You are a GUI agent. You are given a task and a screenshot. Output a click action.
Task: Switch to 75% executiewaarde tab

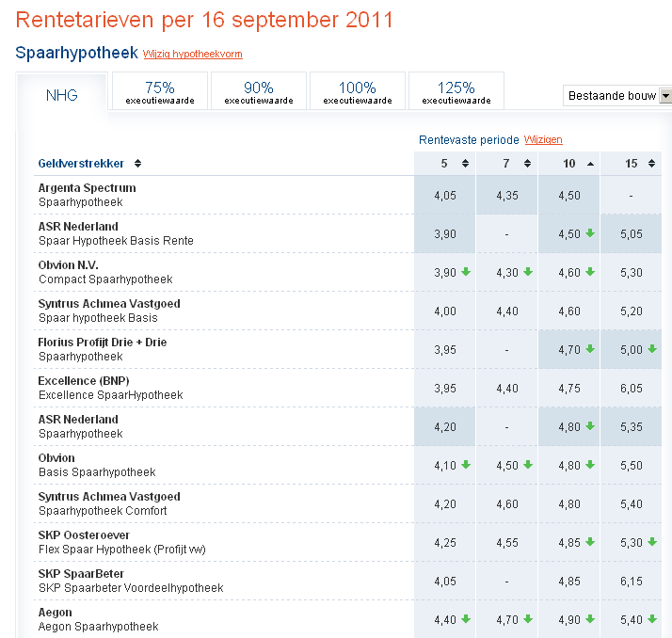click(x=160, y=91)
